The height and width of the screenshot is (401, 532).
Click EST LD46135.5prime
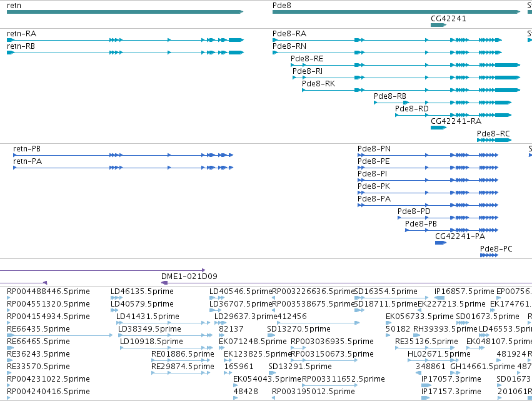pos(142,292)
